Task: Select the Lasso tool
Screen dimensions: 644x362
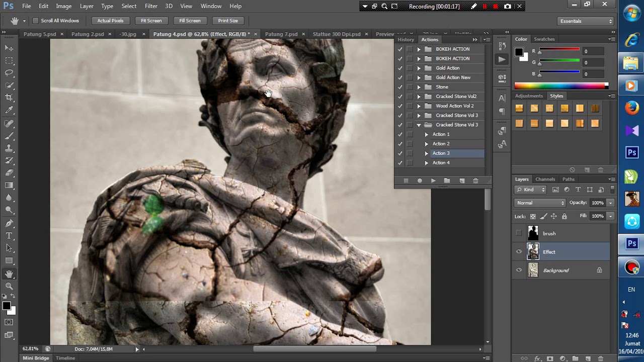Action: pos(9,73)
